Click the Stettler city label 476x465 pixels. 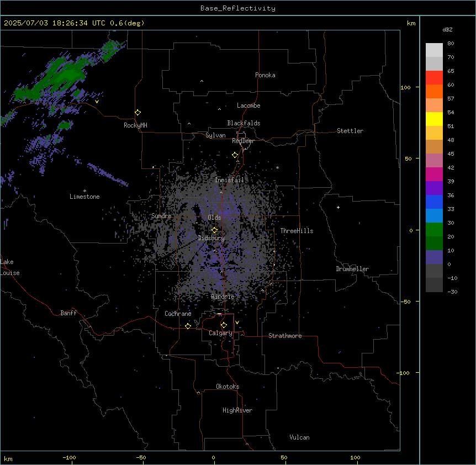(350, 131)
